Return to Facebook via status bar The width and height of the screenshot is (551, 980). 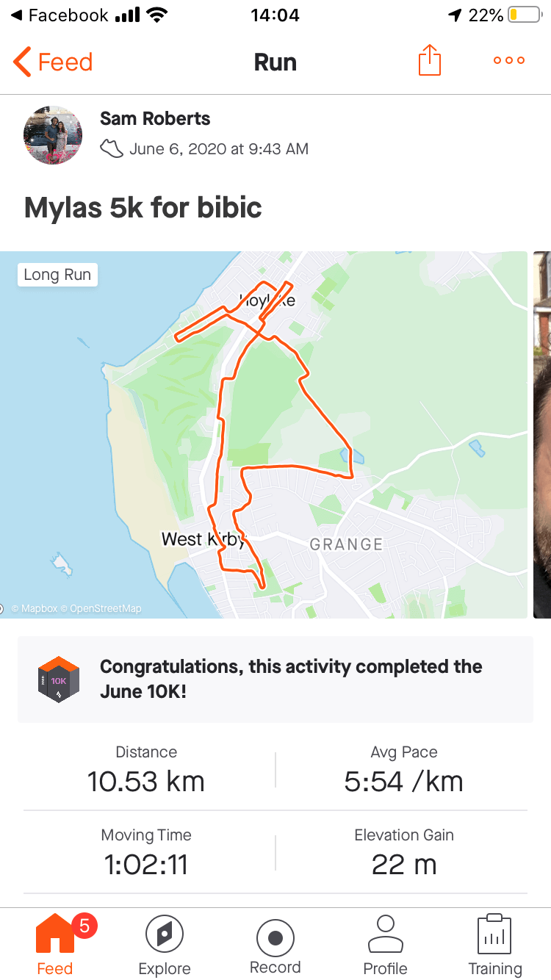coord(59,15)
